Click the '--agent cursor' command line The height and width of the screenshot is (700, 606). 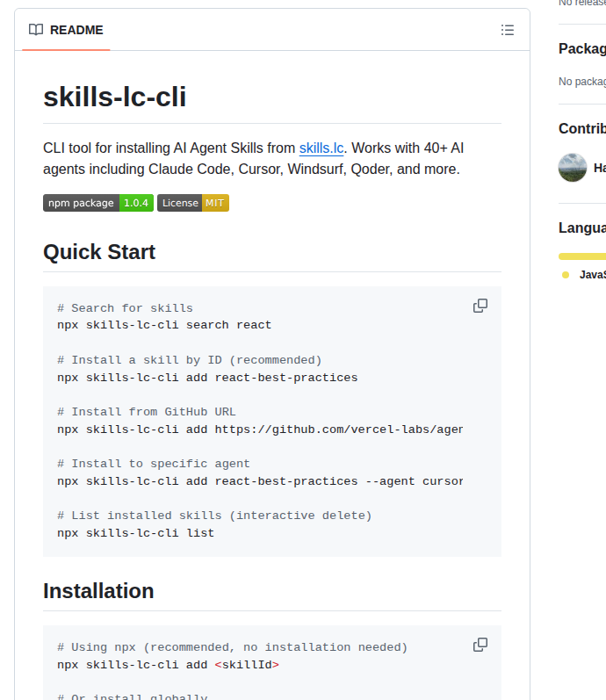[260, 481]
